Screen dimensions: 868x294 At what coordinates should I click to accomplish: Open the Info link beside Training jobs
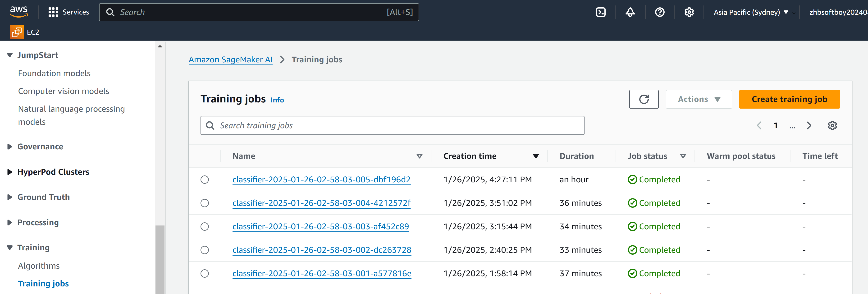[277, 100]
